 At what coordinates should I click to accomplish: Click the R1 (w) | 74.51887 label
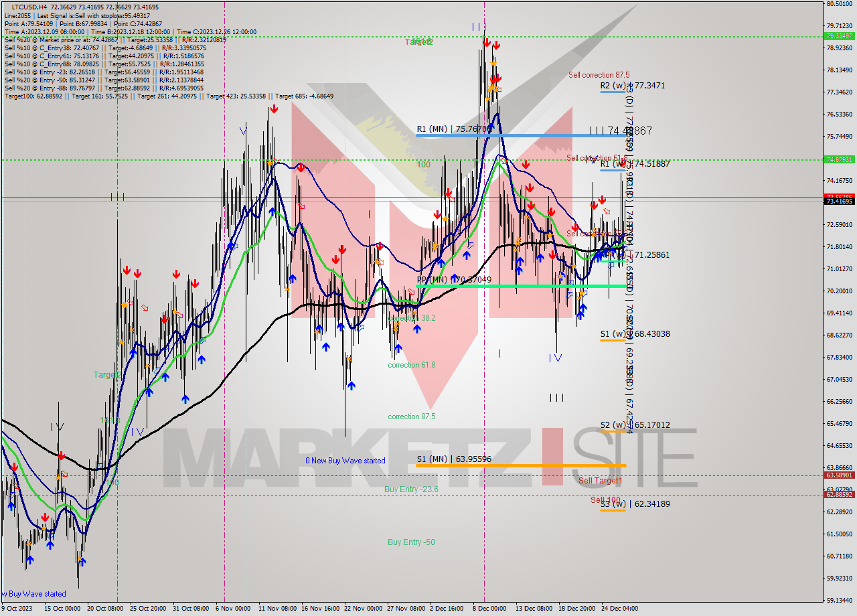[x=635, y=163]
